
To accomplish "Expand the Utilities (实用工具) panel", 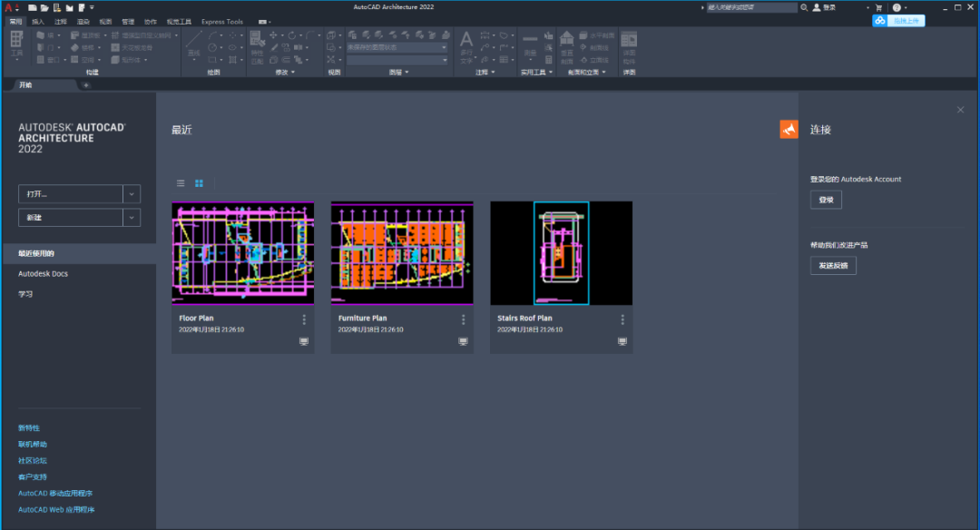I will pos(536,73).
